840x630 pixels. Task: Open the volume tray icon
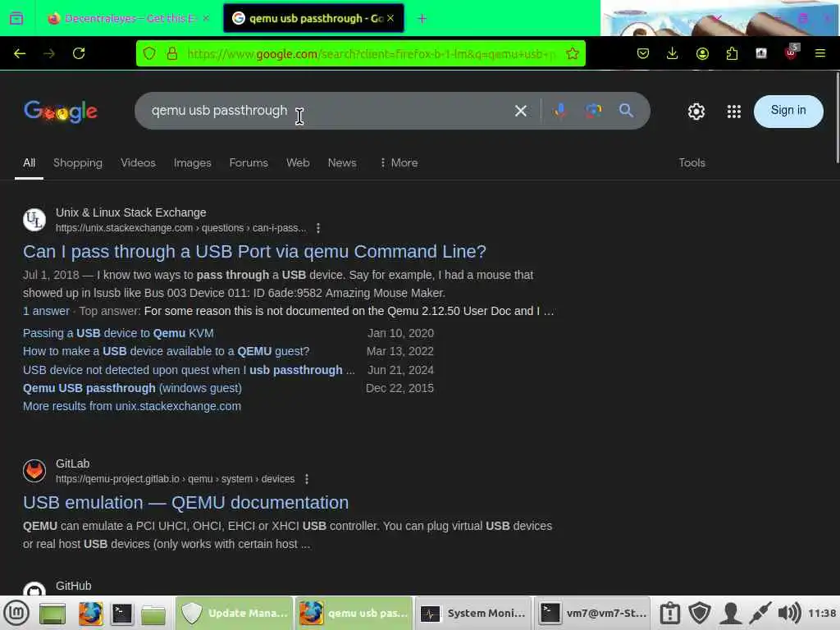788,614
